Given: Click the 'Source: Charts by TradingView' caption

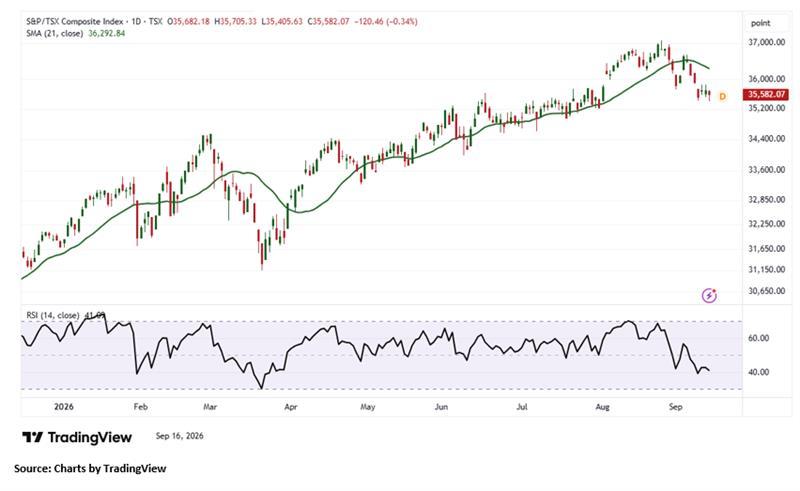Looking at the screenshot, I should pos(90,468).
